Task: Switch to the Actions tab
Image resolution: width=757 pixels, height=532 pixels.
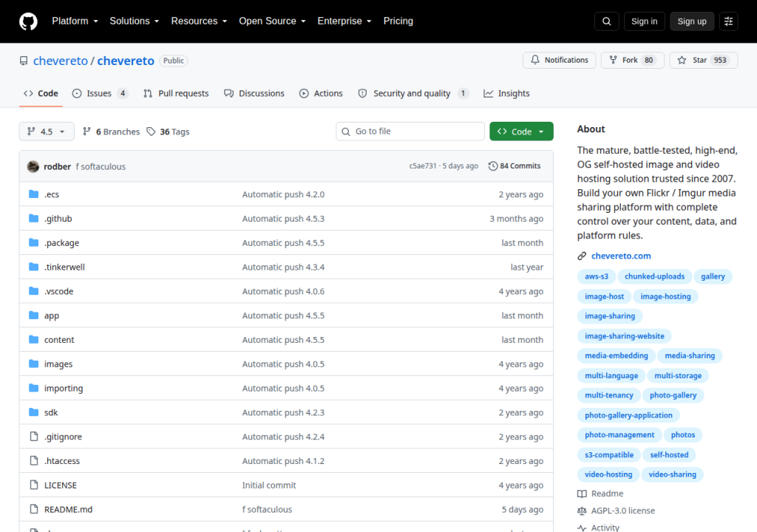Action: click(x=321, y=94)
